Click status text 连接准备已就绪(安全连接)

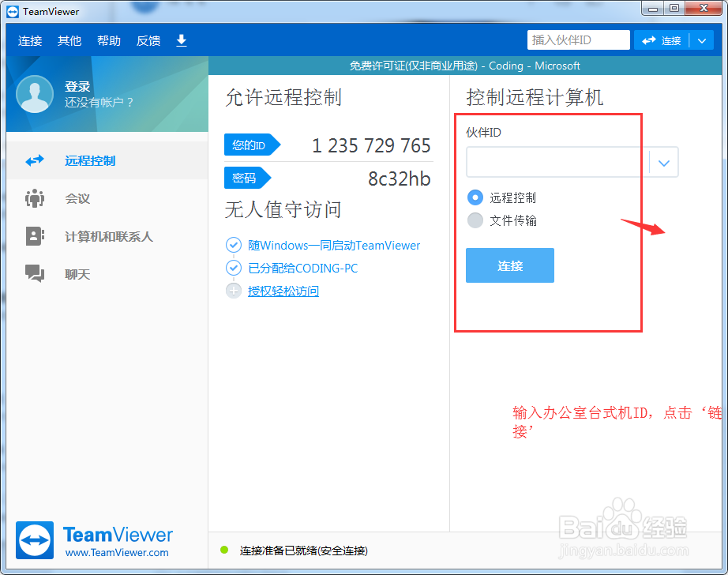304,551
